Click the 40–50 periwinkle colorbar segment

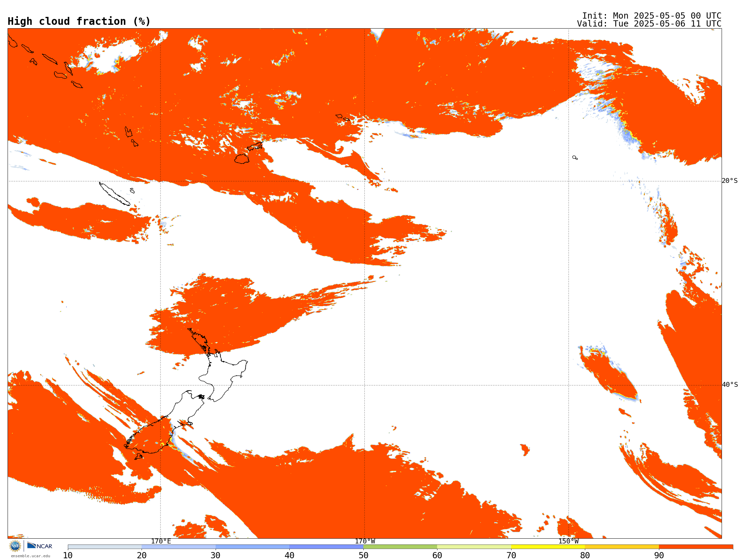point(326,547)
